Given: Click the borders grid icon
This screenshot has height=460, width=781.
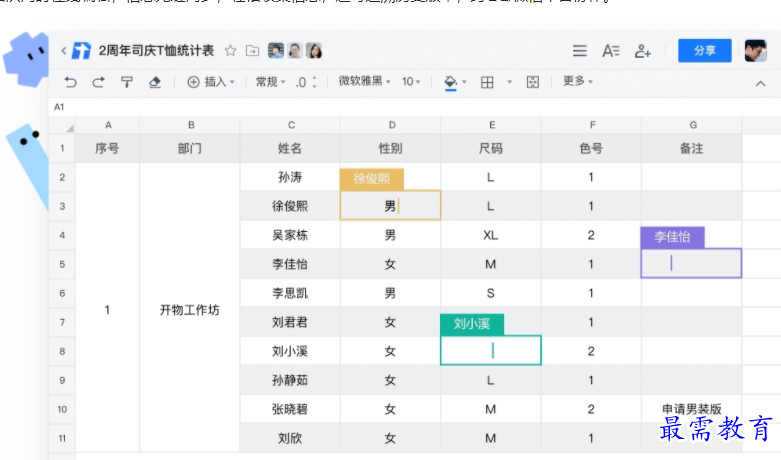Looking at the screenshot, I should pyautogui.click(x=487, y=82).
